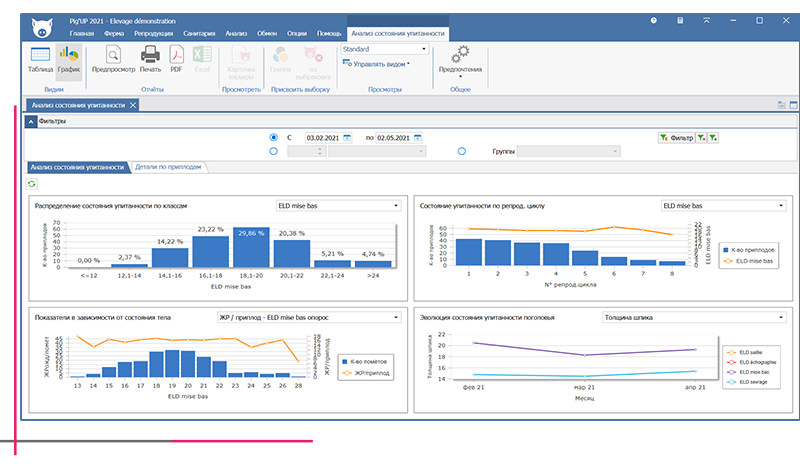
Task: Select the Группы radio button
Action: (462, 151)
